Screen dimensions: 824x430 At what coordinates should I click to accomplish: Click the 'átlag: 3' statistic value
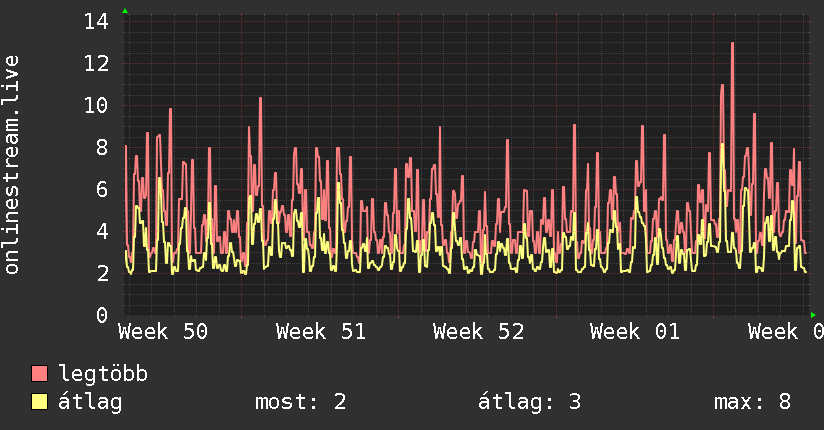click(529, 402)
